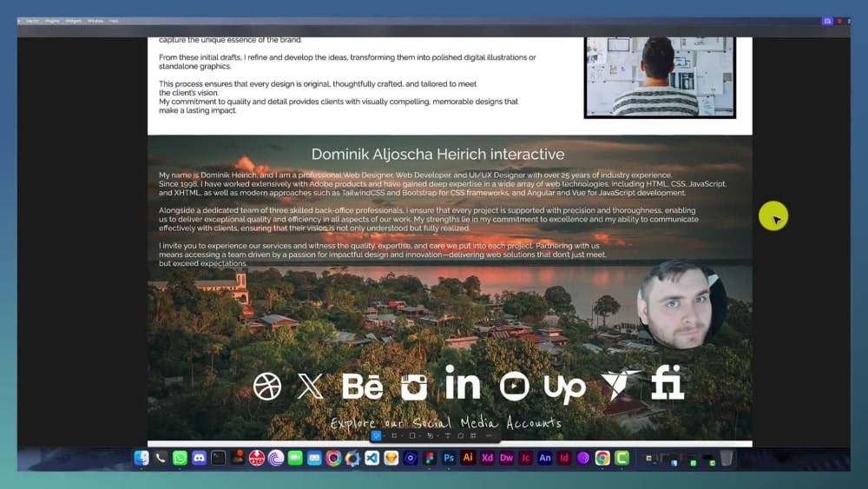Open the Plugins menu

[x=52, y=21]
